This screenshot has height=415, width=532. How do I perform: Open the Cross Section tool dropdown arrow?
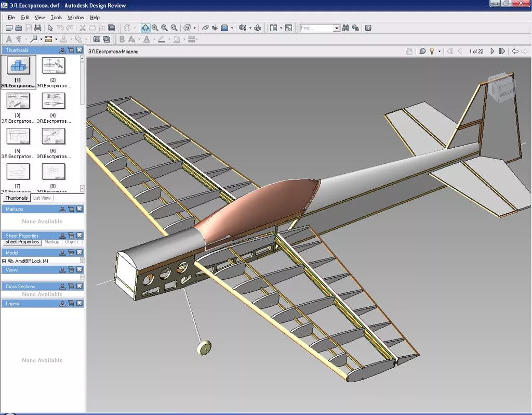pos(250,28)
